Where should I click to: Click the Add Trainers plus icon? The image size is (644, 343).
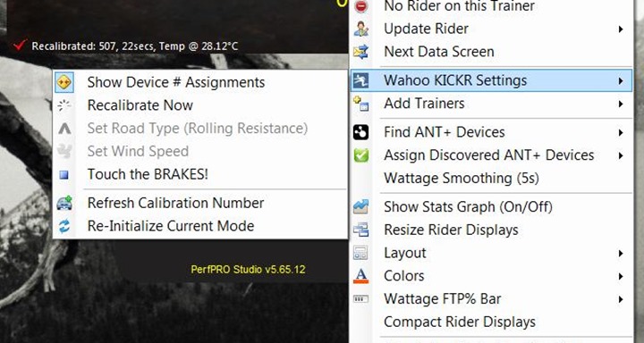[x=360, y=104]
